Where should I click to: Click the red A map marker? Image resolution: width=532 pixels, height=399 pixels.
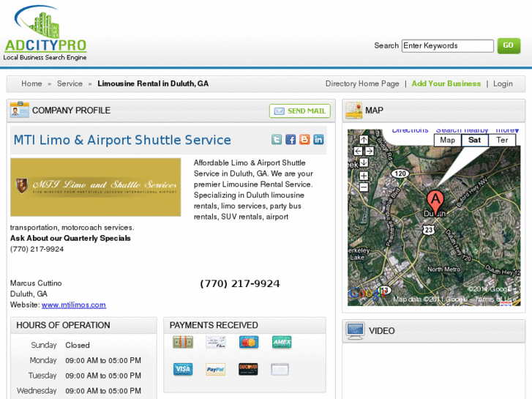(435, 201)
